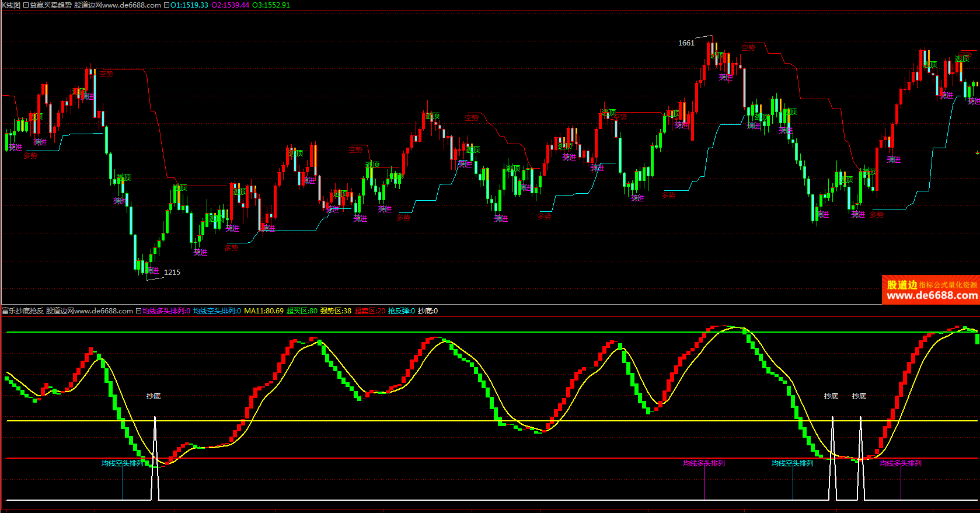This screenshot has width=980, height=513.
Task: Select the green 超买区:80 header value
Action: tap(302, 311)
